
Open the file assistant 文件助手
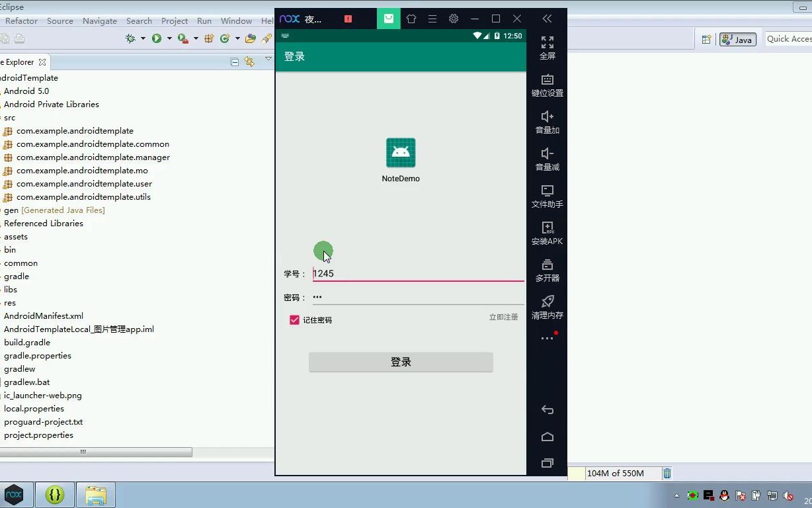point(547,196)
